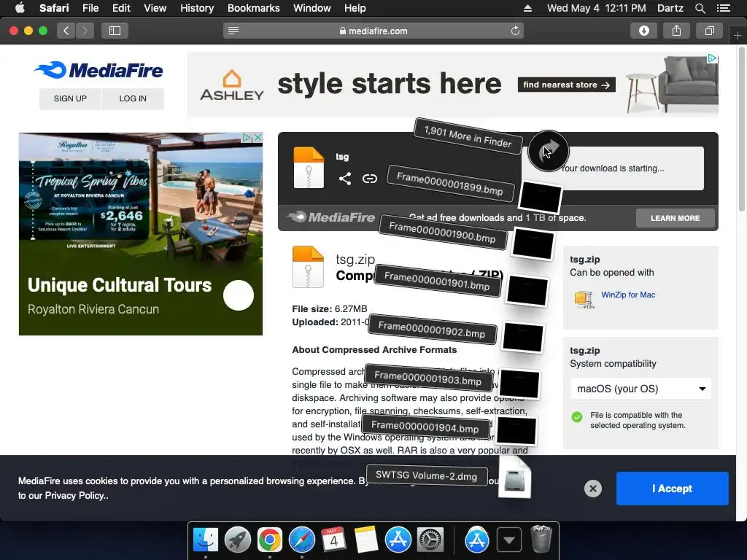Click the Open in Finder arrow circle
The image size is (747, 560).
coord(549,150)
